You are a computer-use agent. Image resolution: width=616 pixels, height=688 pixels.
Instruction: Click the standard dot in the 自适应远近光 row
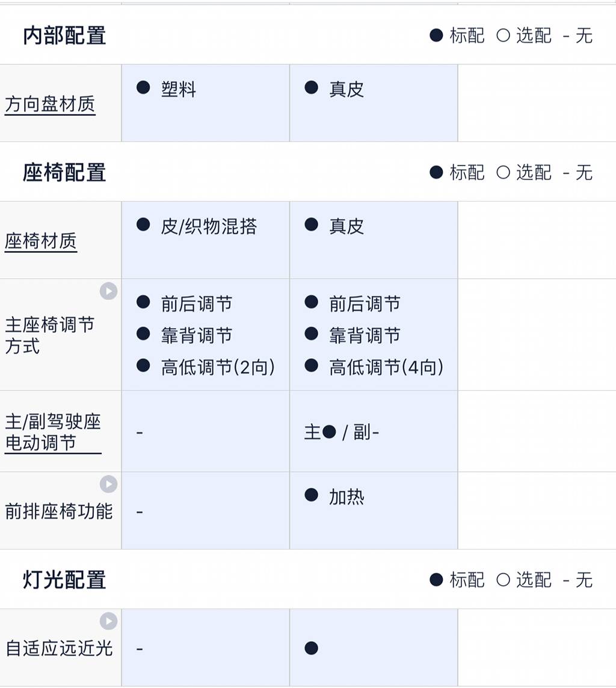(311, 648)
